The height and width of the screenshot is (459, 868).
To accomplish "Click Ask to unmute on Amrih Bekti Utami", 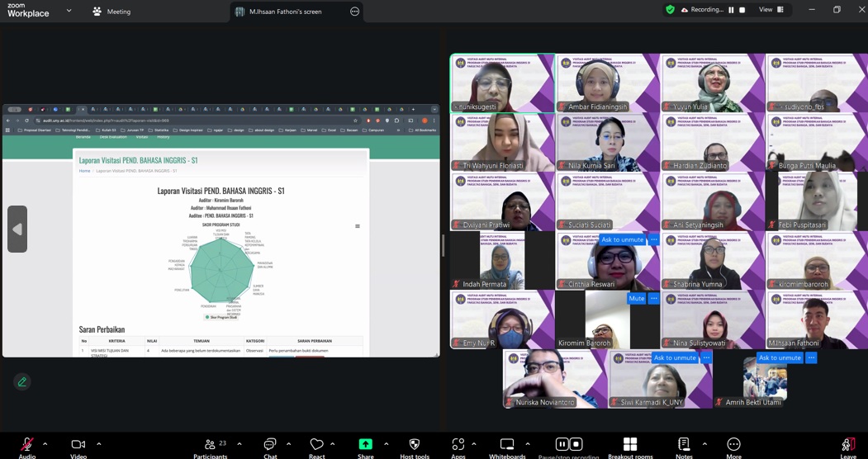I will click(x=780, y=357).
